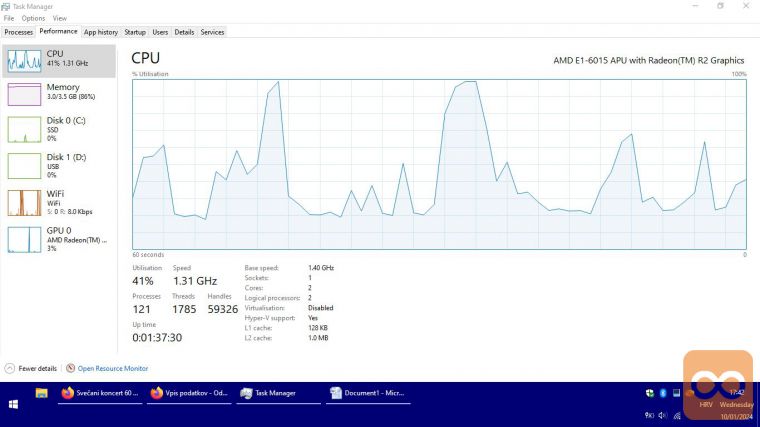
Task: Switch to the App history tab
Action: pyautogui.click(x=101, y=32)
